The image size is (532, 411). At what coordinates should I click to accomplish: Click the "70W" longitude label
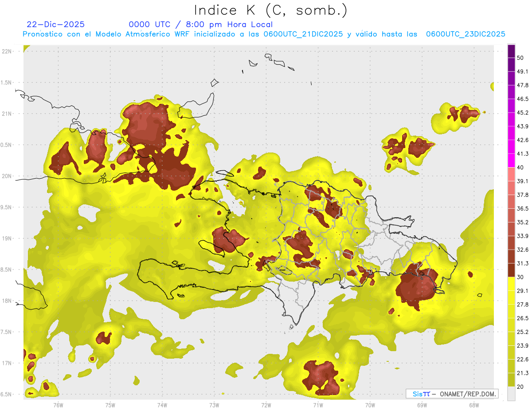pos(370,405)
